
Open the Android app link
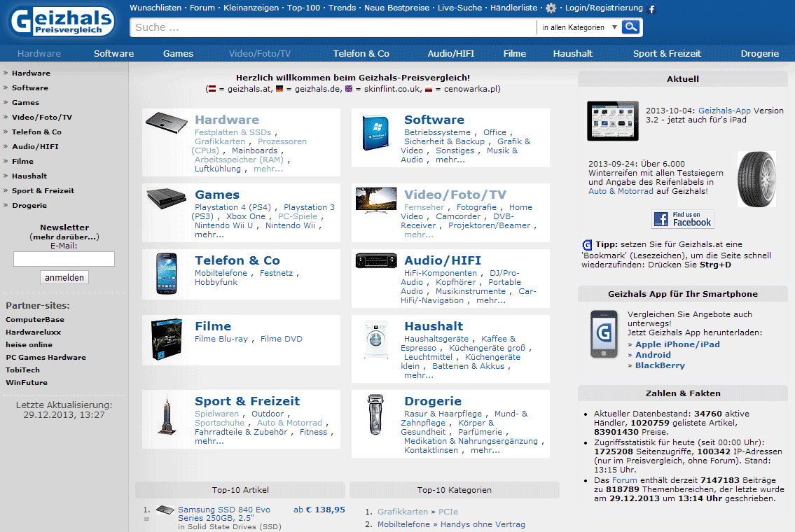pyautogui.click(x=653, y=355)
